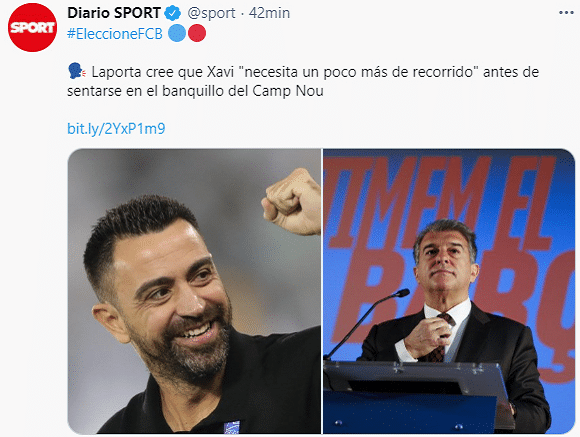Open right photo of man at podium

[449, 291]
